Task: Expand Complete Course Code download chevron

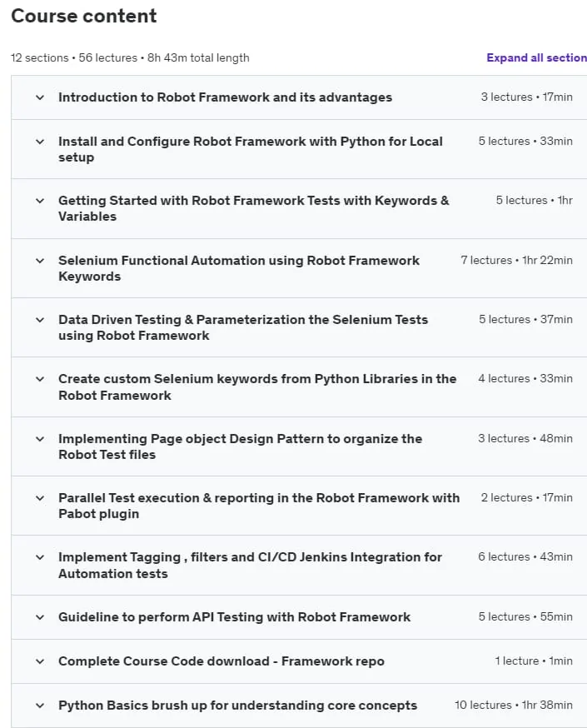Action: pyautogui.click(x=40, y=661)
